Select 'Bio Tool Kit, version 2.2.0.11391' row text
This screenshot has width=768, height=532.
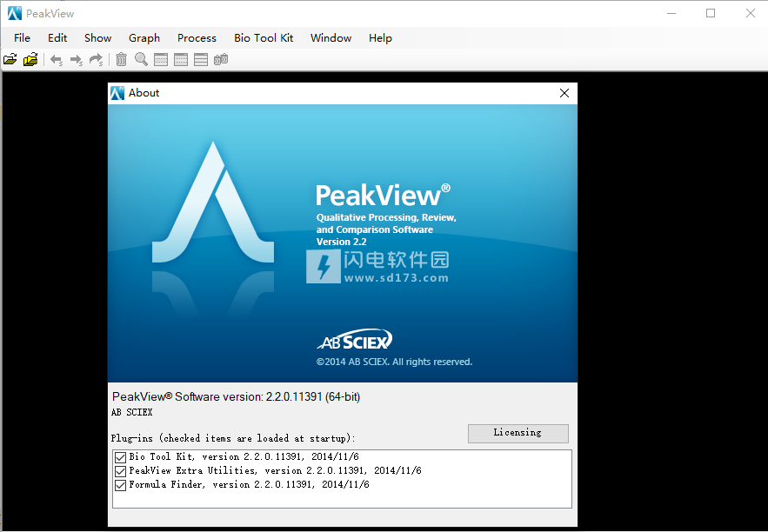(x=244, y=456)
